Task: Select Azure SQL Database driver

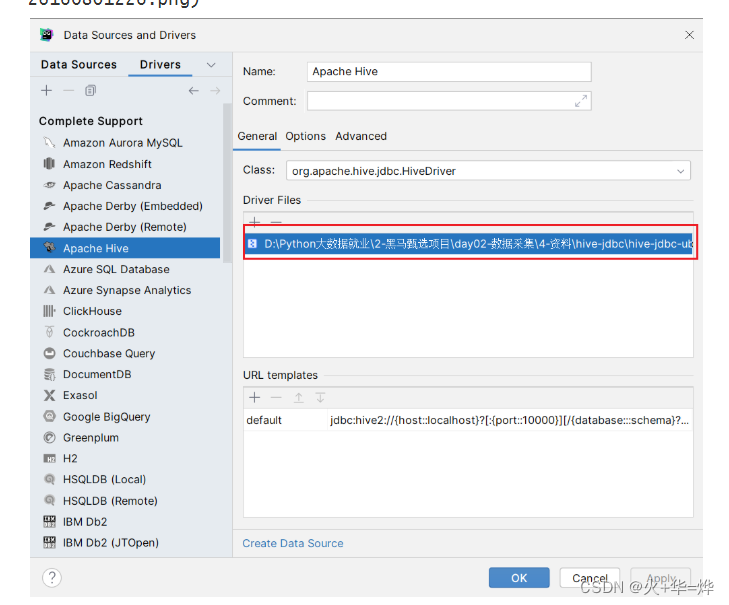Action: click(x=116, y=269)
